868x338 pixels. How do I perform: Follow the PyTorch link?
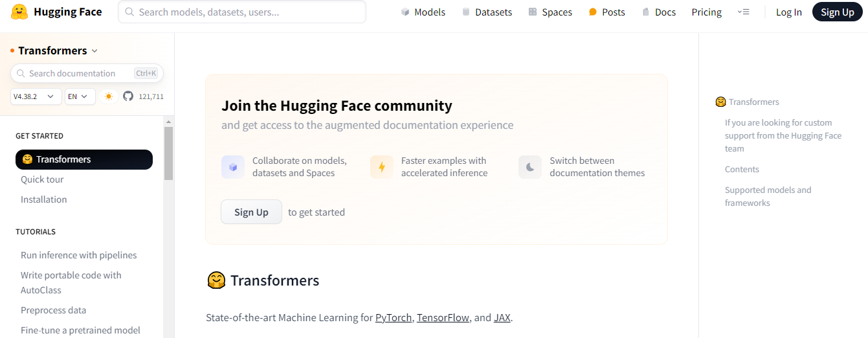(x=394, y=318)
